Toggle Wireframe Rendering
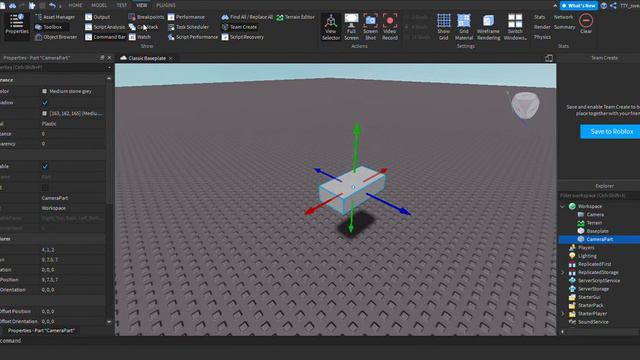The height and width of the screenshot is (360, 640). click(488, 27)
